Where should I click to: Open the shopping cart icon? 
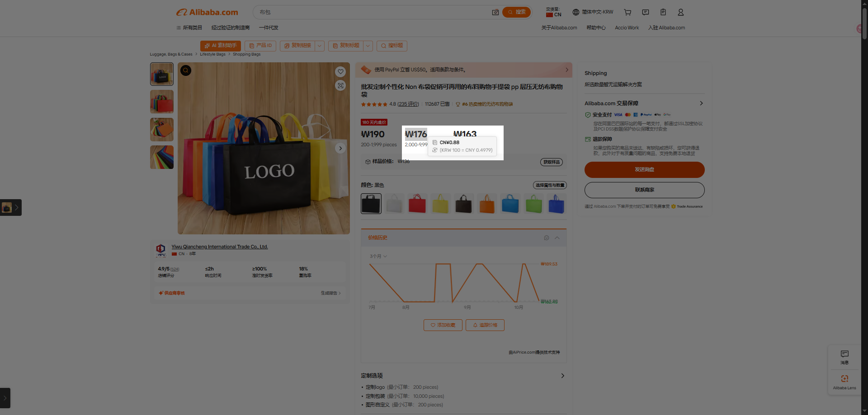tap(627, 12)
